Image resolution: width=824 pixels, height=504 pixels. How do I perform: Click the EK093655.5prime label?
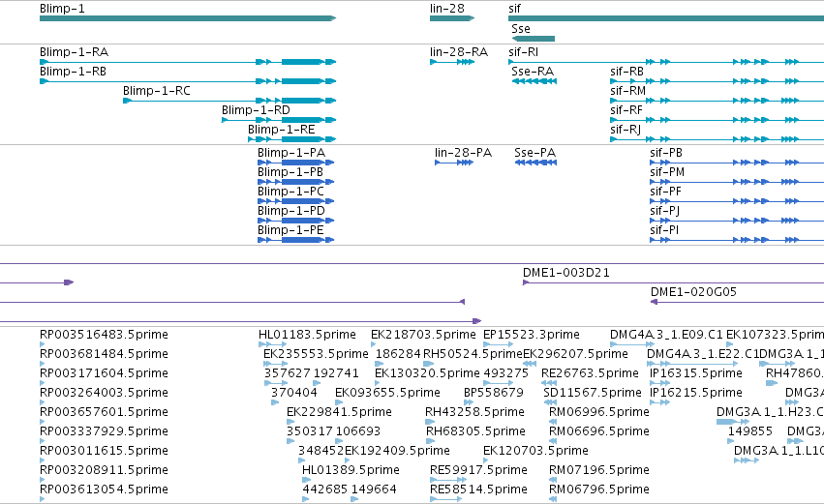tap(387, 393)
